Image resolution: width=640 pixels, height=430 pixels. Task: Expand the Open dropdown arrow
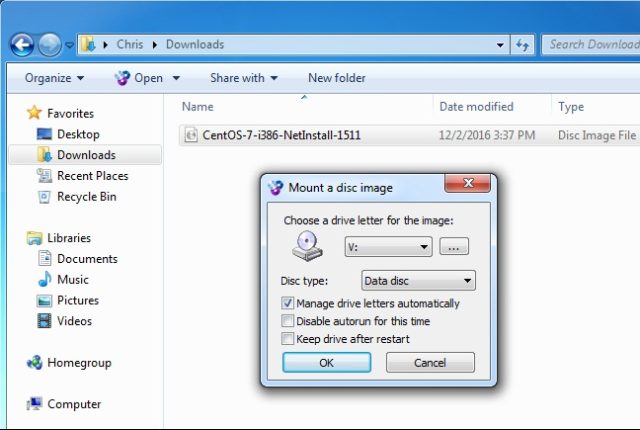(176, 78)
